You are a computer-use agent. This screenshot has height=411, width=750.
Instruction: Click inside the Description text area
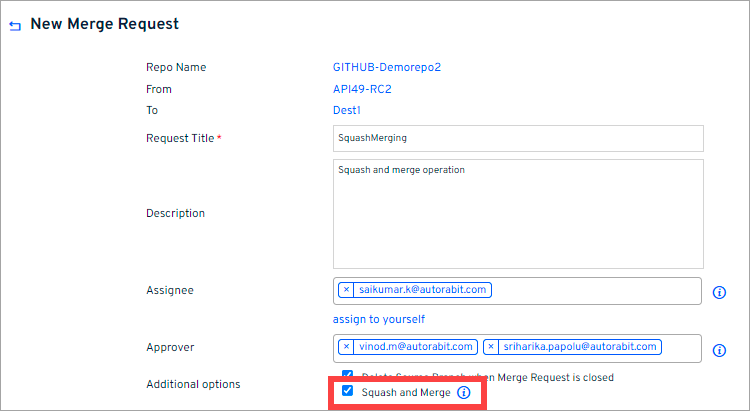pyautogui.click(x=518, y=213)
